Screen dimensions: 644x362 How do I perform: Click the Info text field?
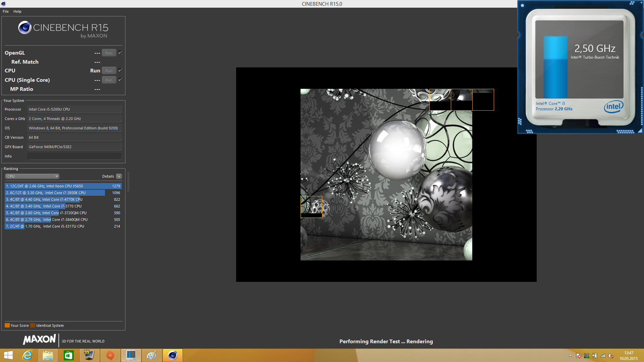pyautogui.click(x=74, y=156)
